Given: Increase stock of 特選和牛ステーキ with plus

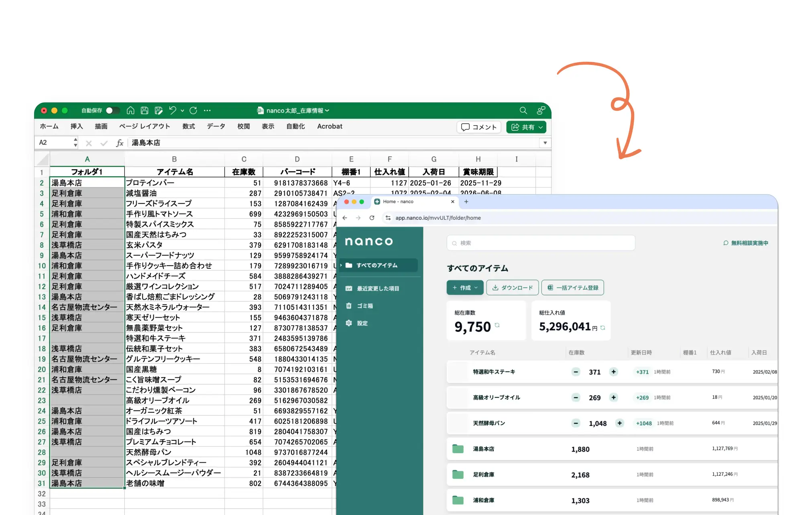Looking at the screenshot, I should pos(613,372).
